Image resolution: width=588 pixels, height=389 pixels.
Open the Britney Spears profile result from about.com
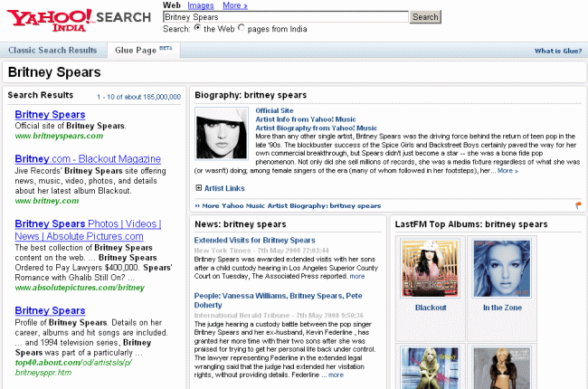(x=50, y=310)
